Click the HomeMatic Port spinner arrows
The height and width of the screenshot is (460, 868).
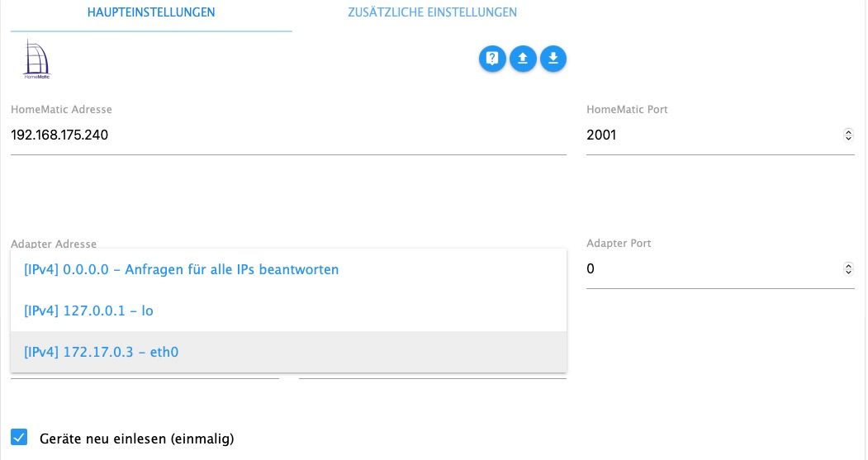click(848, 135)
